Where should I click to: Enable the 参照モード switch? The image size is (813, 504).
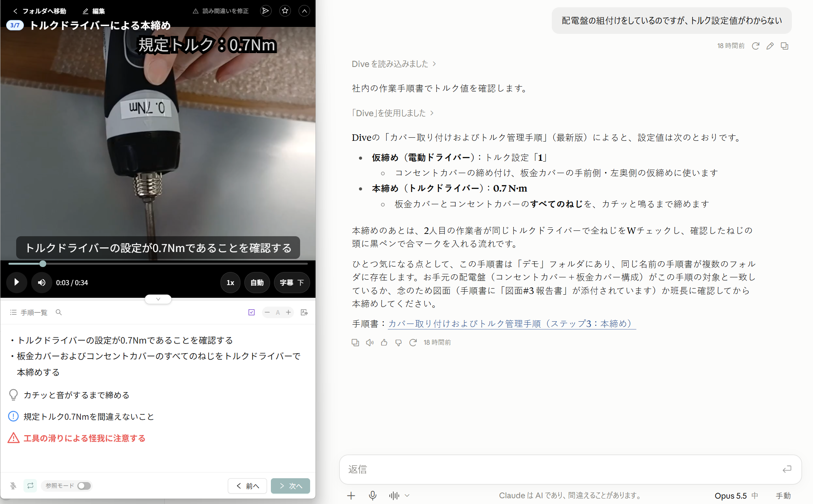pos(84,486)
